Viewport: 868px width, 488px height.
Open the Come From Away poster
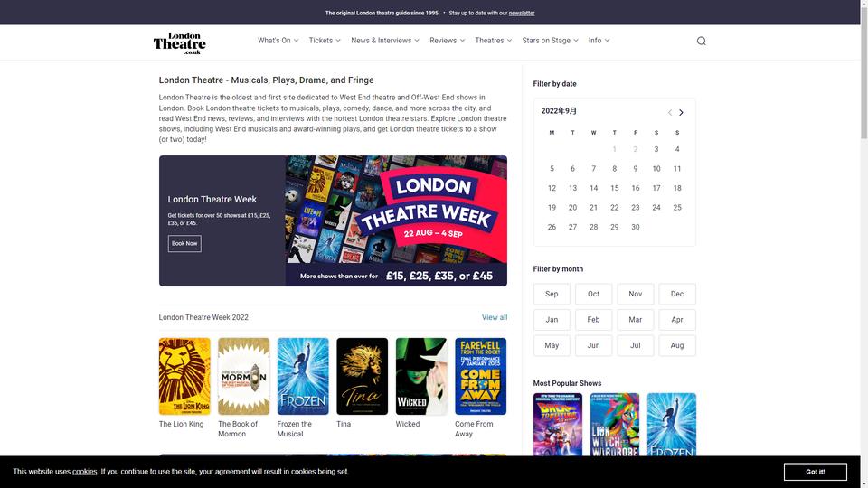tap(480, 376)
